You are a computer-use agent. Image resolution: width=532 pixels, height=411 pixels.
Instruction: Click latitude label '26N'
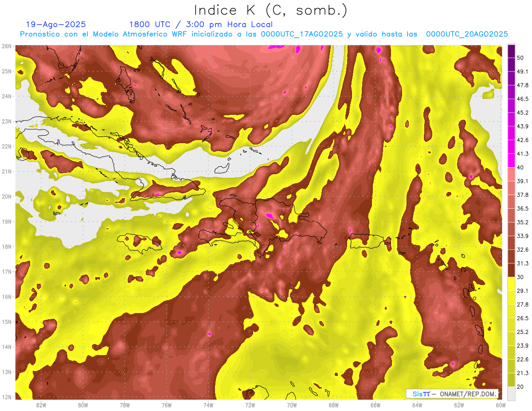coord(7,46)
